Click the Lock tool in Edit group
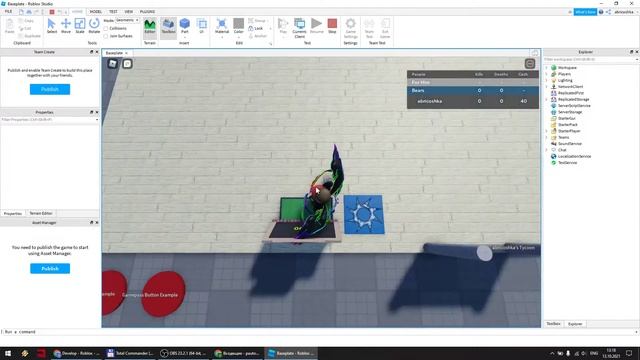Viewport: 640px width, 360px height. pos(256,28)
